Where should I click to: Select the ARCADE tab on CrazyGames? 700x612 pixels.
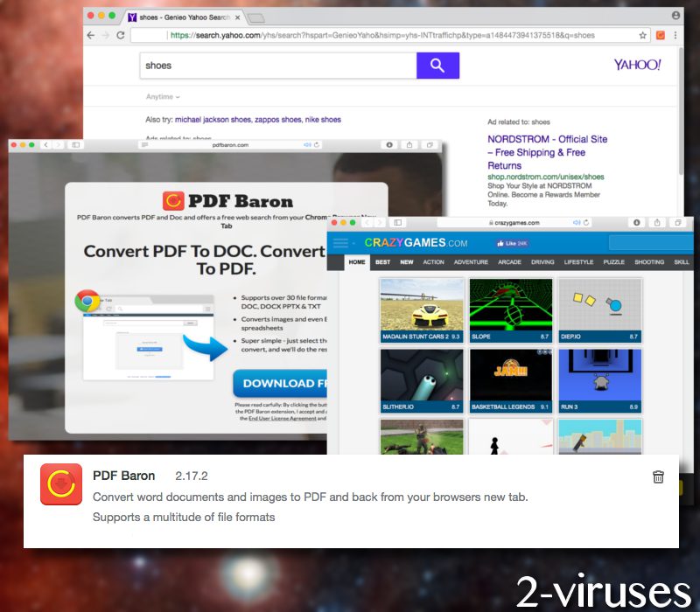[x=511, y=261]
